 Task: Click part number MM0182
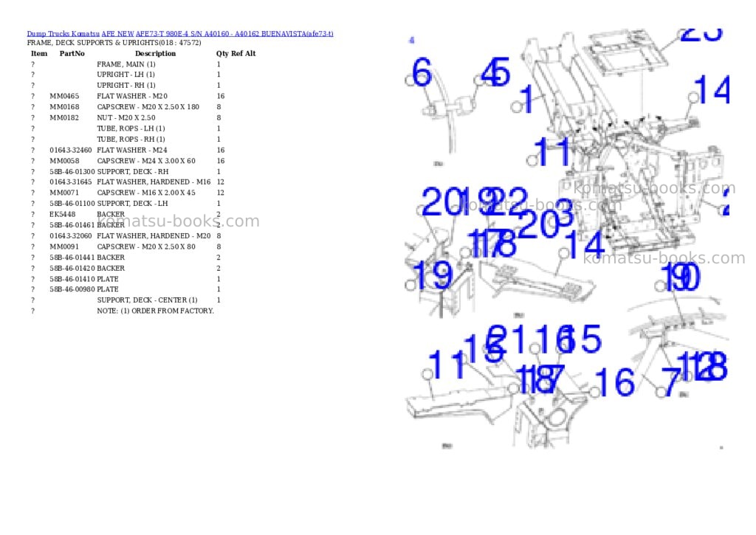pos(64,117)
